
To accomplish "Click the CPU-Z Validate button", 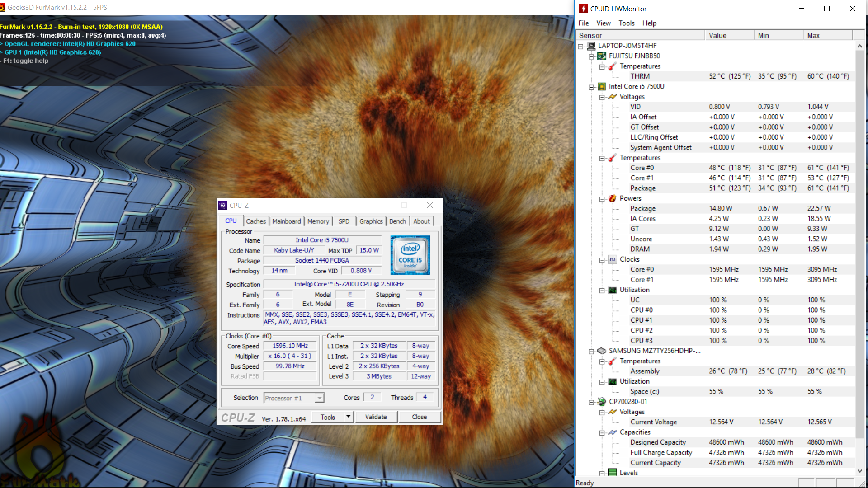I will 376,417.
